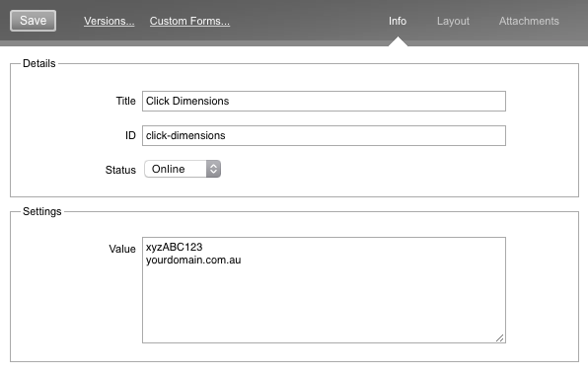Click the xyzABC123 line in Value
Image resolution: width=588 pixels, height=375 pixels.
174,247
